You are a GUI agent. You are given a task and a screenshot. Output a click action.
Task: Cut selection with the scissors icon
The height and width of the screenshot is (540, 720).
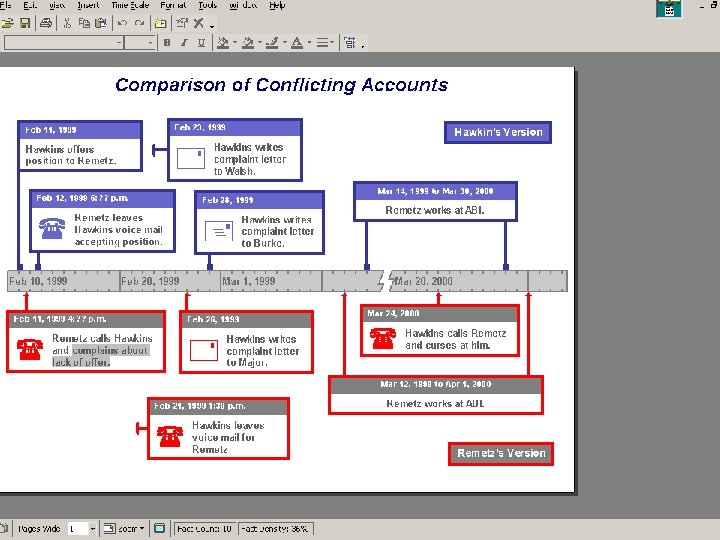click(67, 23)
